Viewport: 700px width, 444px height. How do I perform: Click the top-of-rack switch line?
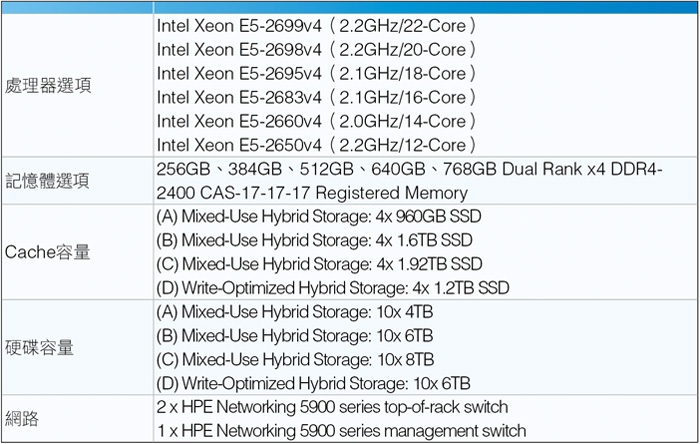[332, 407]
